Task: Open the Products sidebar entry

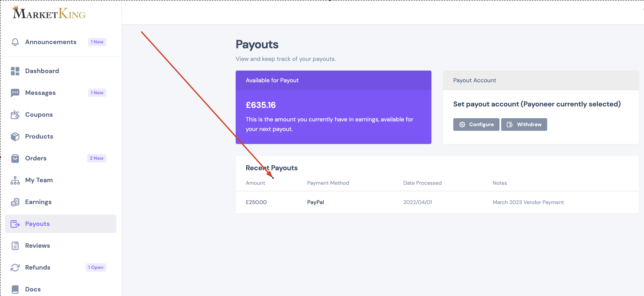Action: tap(60, 136)
